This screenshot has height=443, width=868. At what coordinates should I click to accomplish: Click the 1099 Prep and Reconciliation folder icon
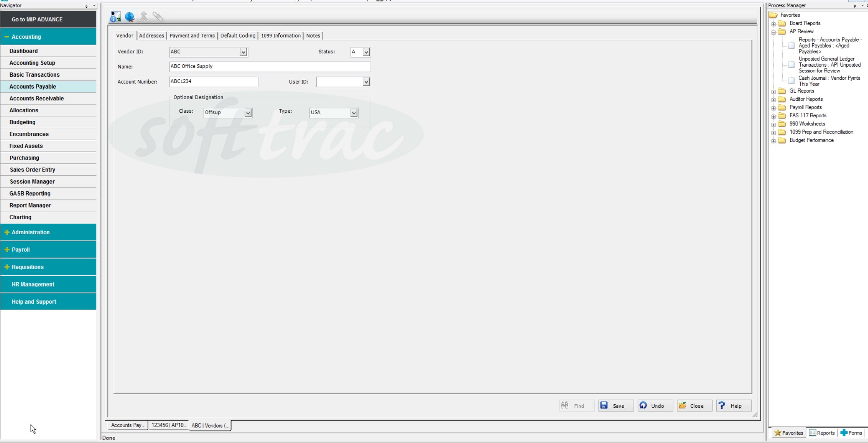[x=782, y=132]
